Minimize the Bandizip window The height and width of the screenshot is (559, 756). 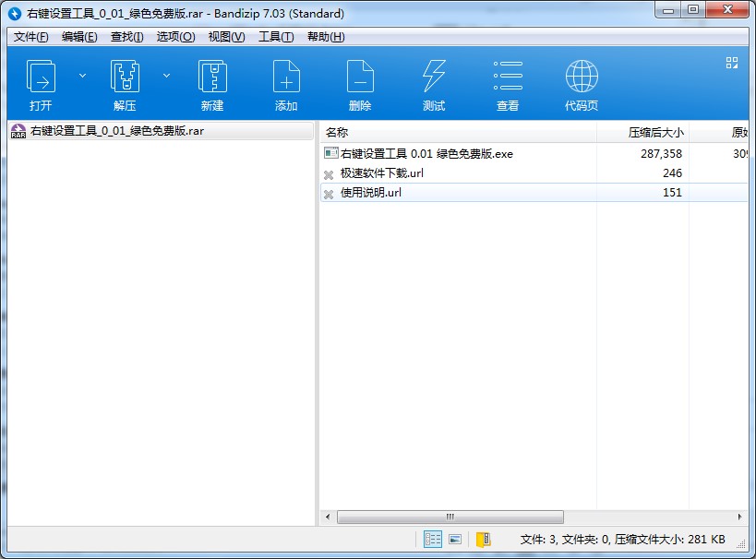pos(667,10)
